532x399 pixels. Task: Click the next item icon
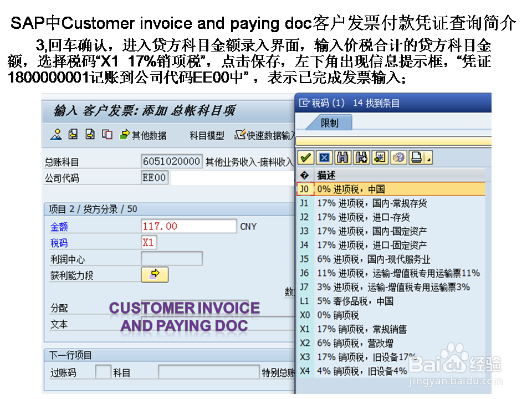[90, 135]
